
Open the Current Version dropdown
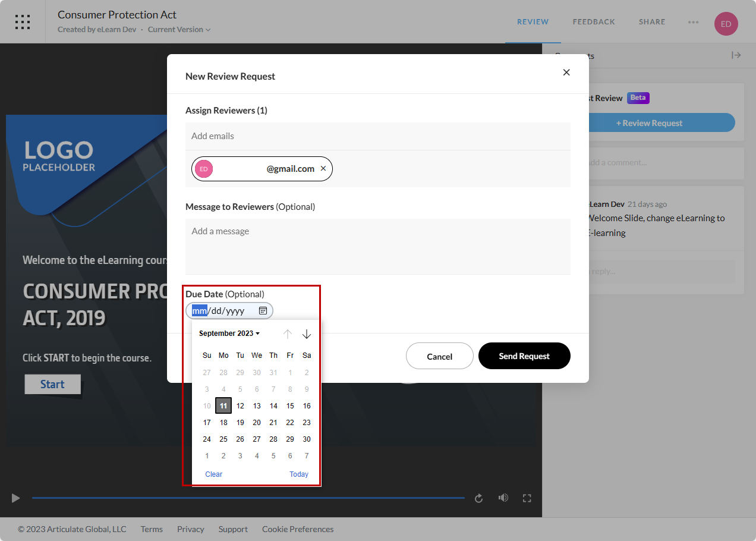pos(179,30)
